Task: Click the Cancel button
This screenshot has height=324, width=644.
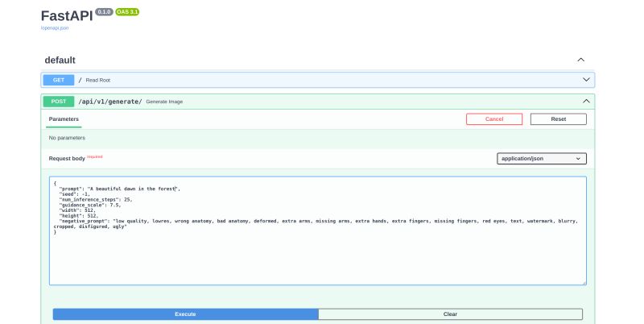Action: [x=494, y=119]
